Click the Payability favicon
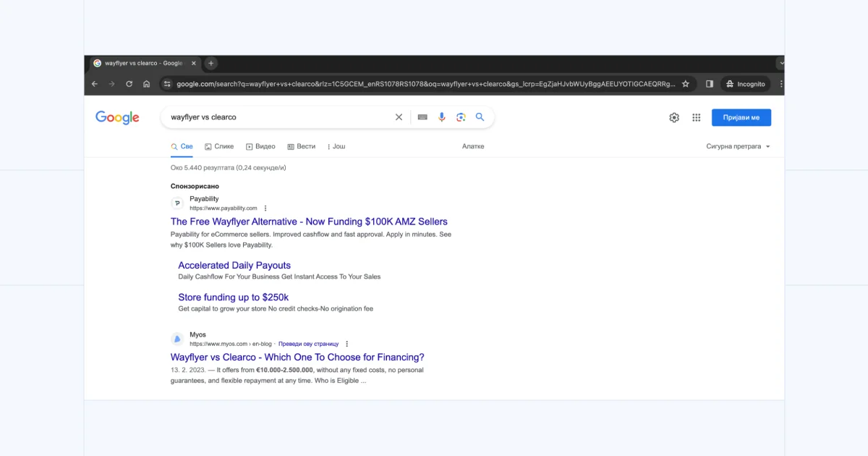 (x=177, y=203)
